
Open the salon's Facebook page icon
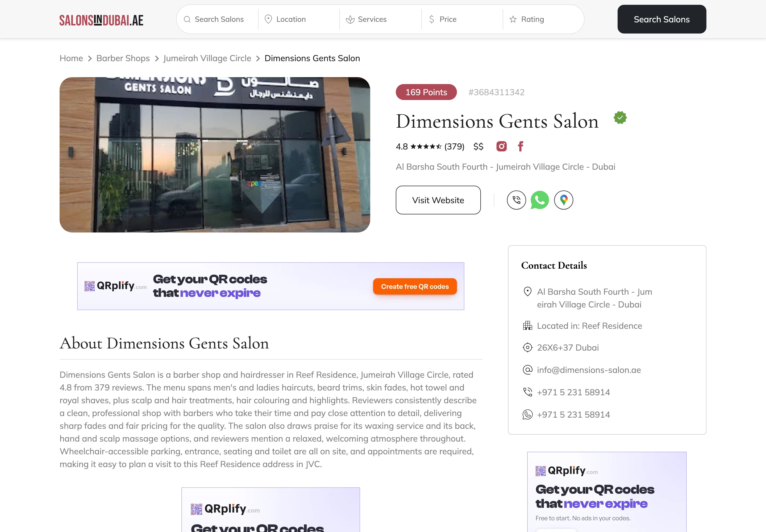coord(521,146)
